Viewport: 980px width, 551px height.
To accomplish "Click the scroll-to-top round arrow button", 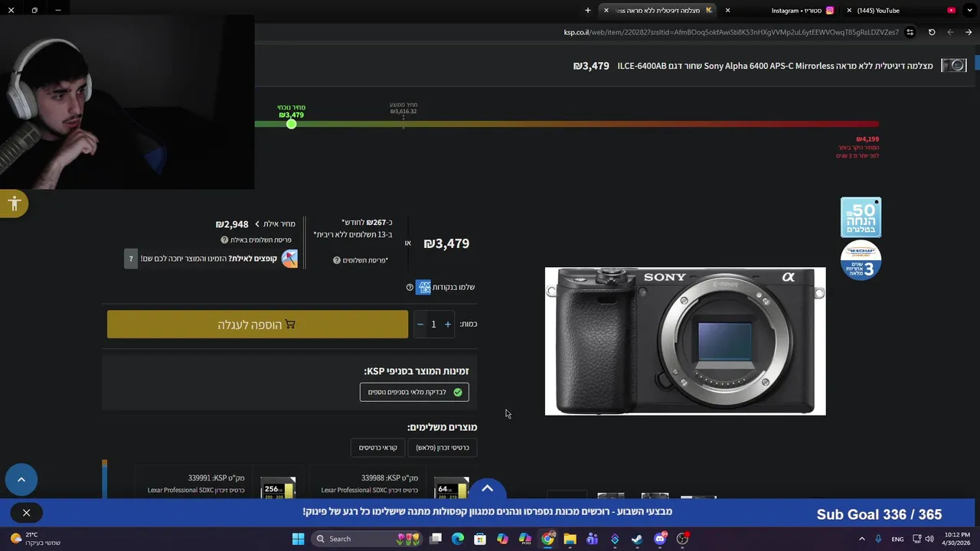I will point(21,479).
